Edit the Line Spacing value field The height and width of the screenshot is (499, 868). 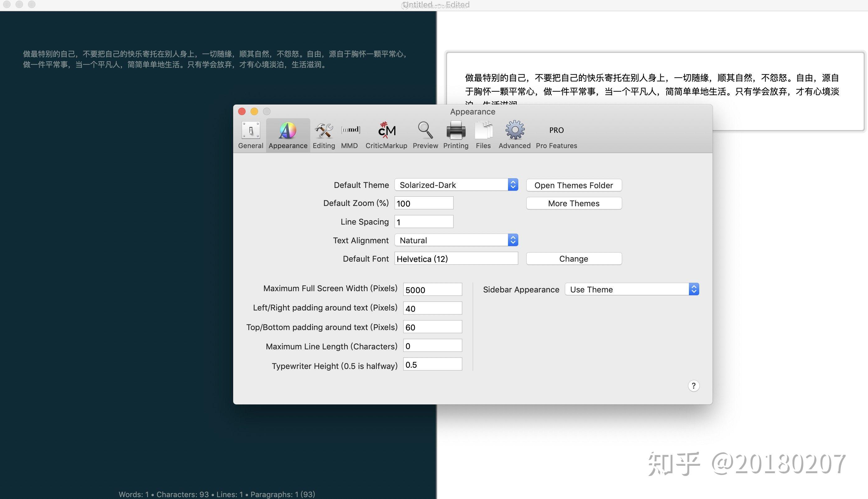pyautogui.click(x=423, y=222)
